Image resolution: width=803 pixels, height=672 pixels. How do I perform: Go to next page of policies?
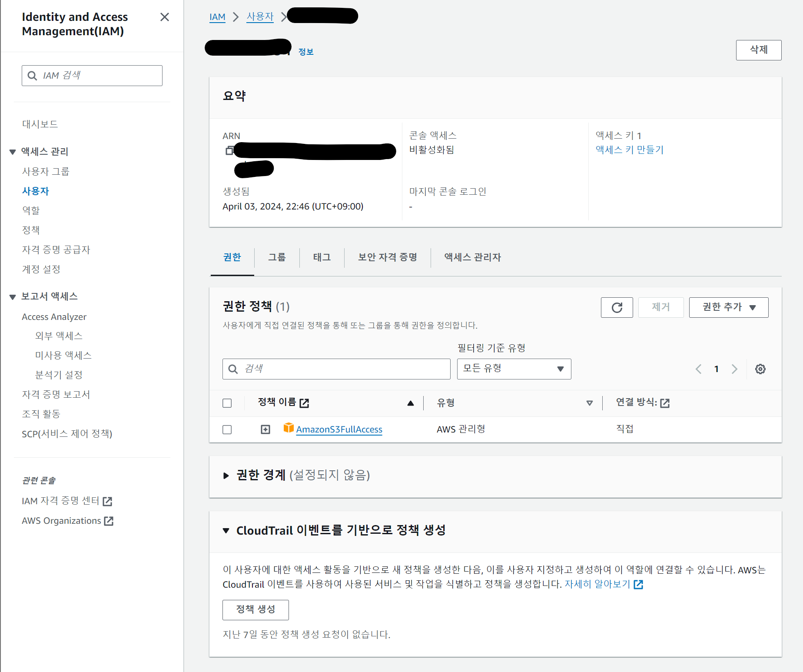(x=734, y=369)
